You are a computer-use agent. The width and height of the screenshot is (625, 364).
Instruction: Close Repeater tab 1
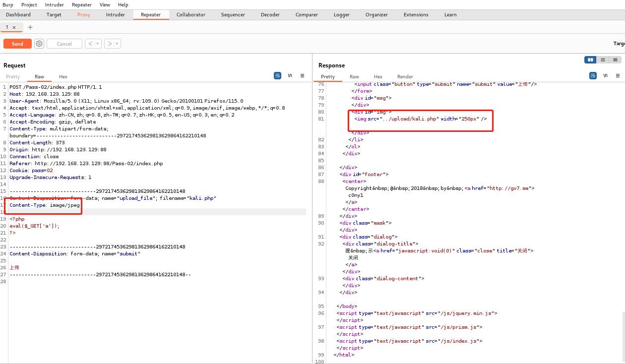14,27
